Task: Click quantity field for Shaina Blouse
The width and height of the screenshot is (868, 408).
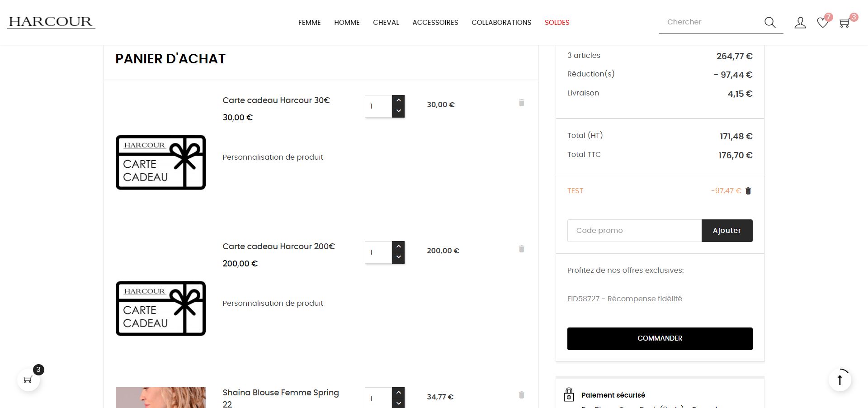Action: tap(378, 398)
